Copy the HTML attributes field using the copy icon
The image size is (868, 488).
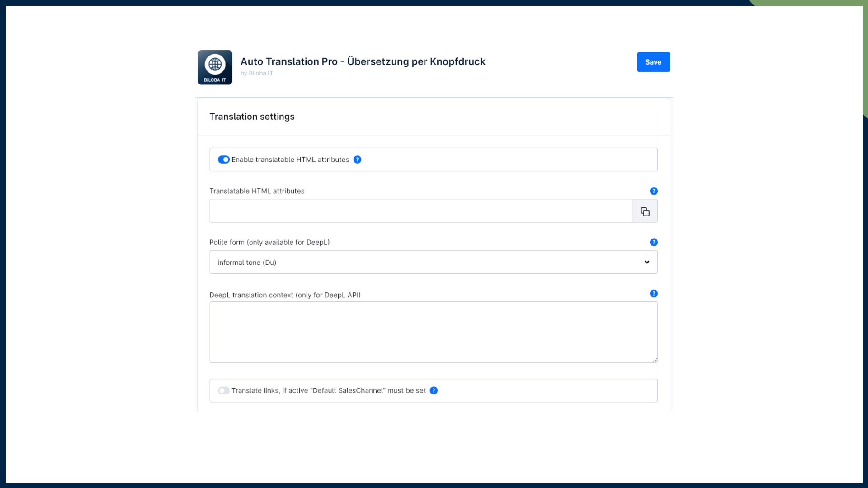click(x=645, y=211)
